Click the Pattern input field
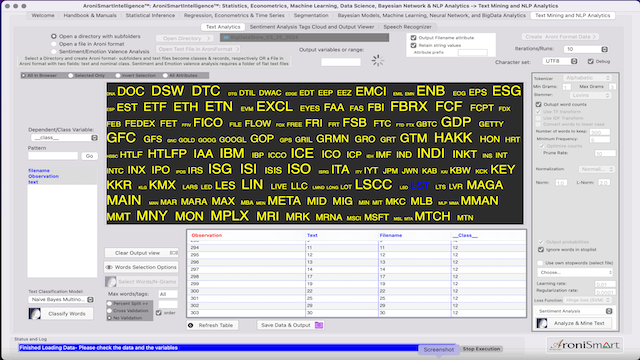The height and width of the screenshot is (360, 640). (53, 156)
